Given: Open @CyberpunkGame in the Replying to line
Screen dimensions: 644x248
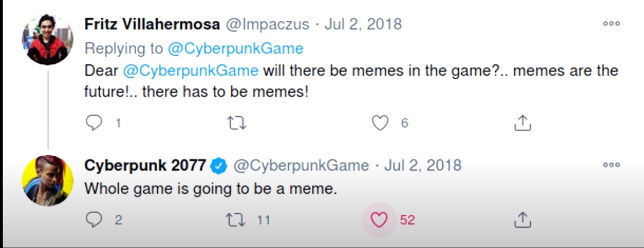Looking at the screenshot, I should (235, 49).
